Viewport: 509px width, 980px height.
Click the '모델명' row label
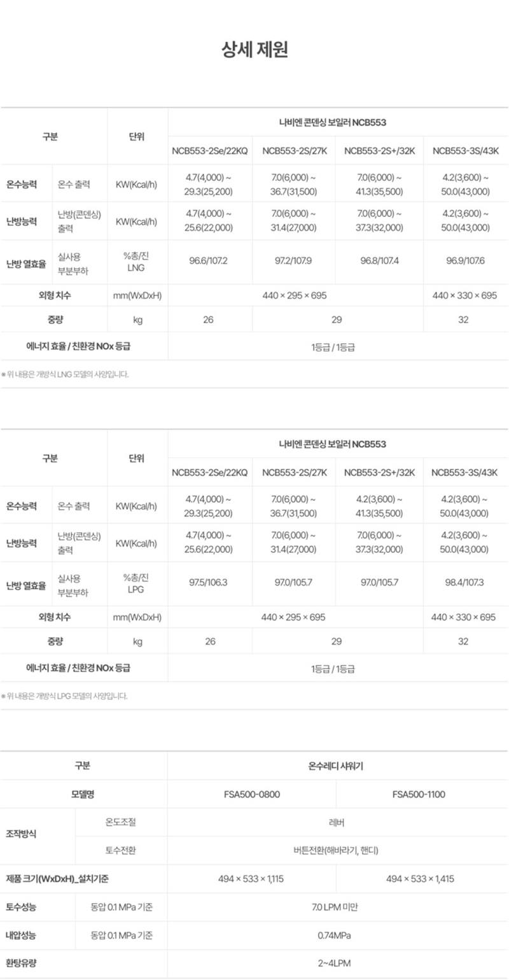[x=83, y=794]
